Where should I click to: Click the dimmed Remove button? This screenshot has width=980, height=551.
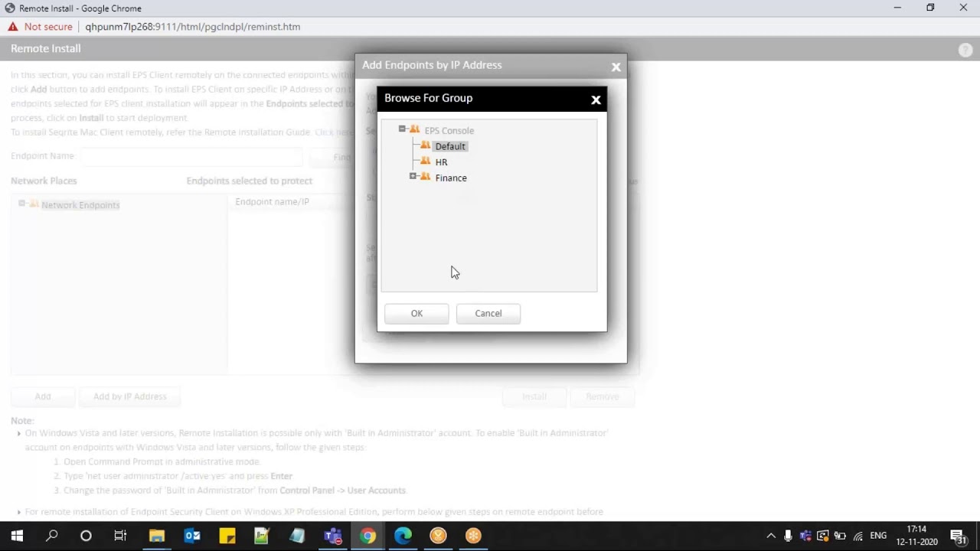(603, 396)
